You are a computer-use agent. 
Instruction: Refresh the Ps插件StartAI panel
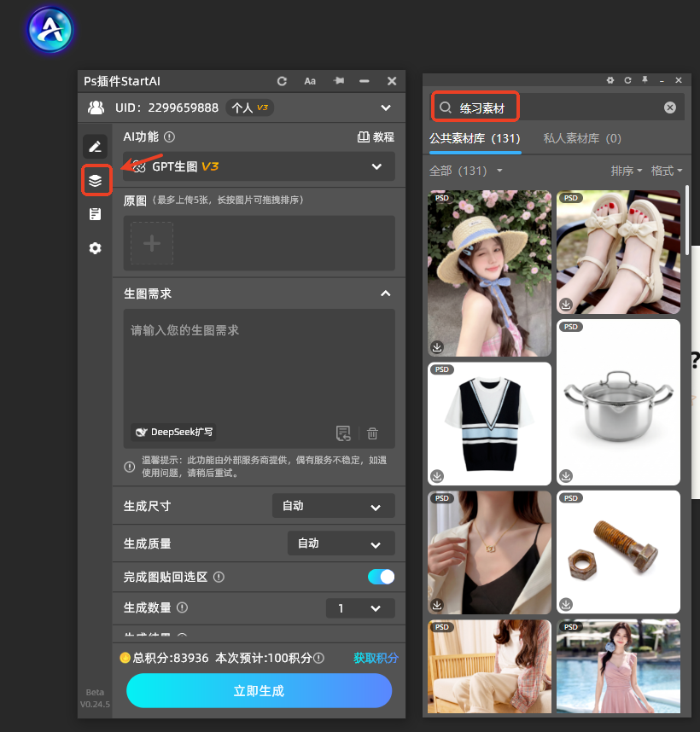point(282,81)
